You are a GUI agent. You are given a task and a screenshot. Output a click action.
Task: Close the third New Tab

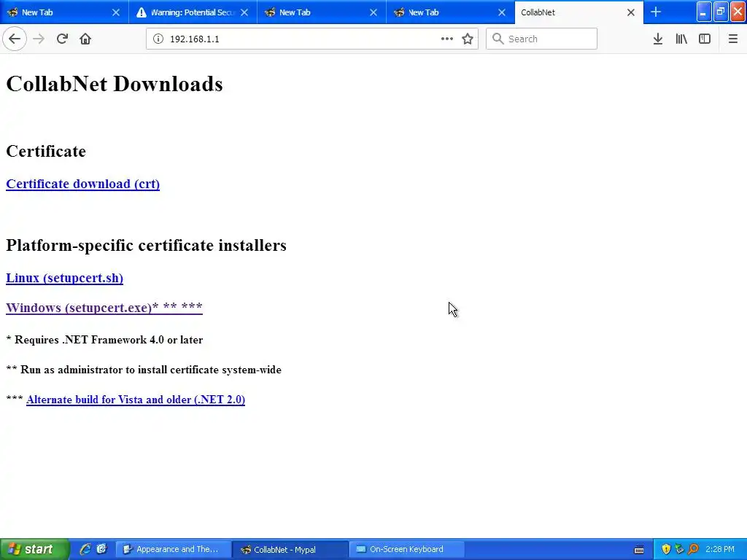tap(373, 12)
